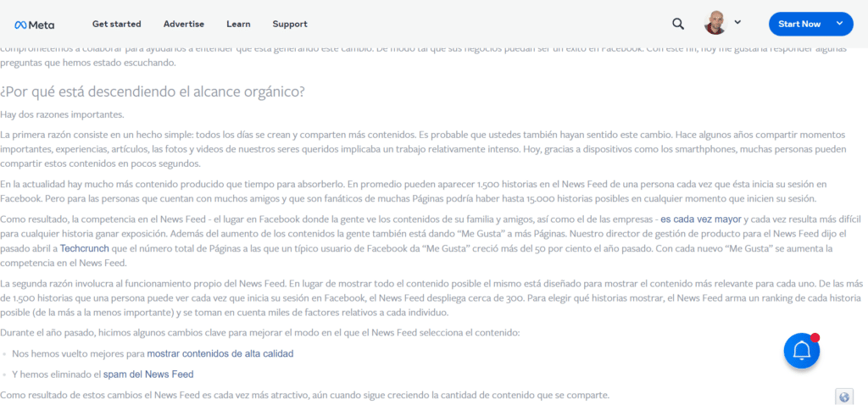This screenshot has width=868, height=405.
Task: Open the Support menu
Action: point(290,24)
